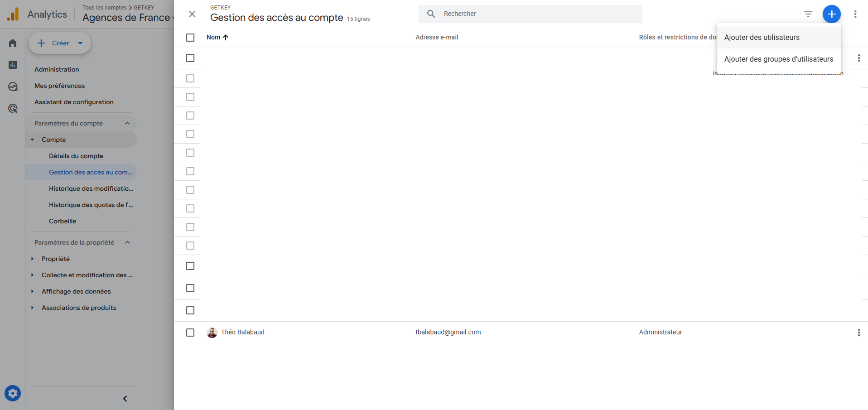This screenshot has width=868, height=410.
Task: Choose Ajouter des utilisateurs from the menu
Action: click(x=762, y=37)
